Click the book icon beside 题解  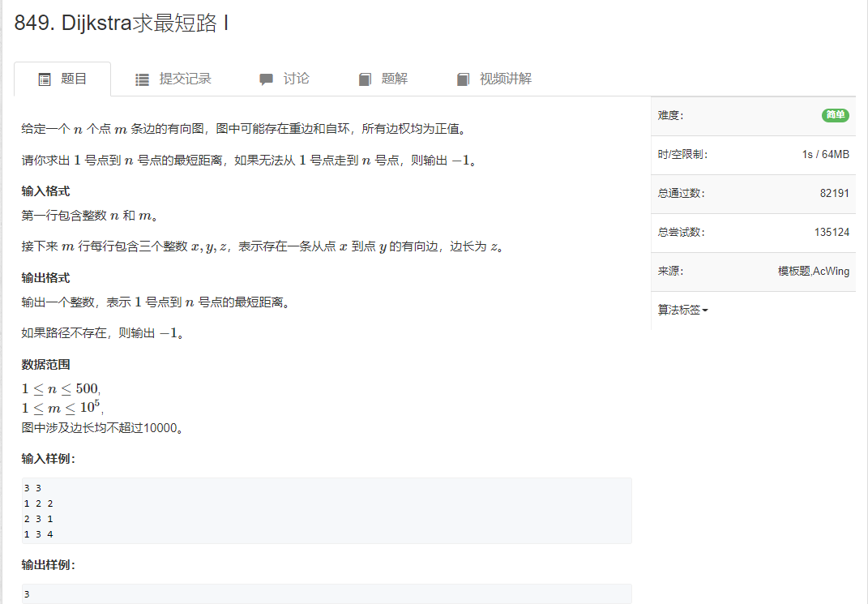coord(365,78)
